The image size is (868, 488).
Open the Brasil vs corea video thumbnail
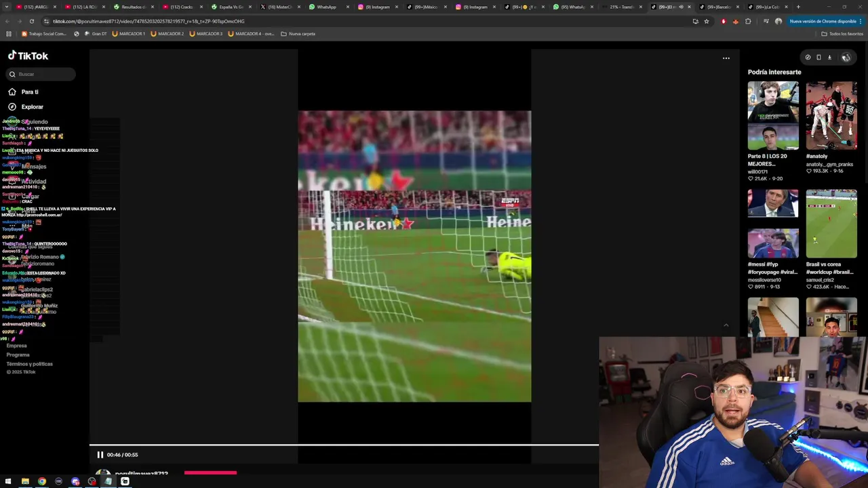(x=831, y=224)
